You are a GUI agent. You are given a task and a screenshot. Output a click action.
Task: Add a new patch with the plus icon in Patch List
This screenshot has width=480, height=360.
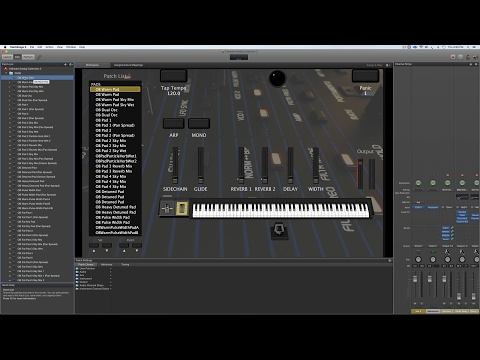coord(66,64)
